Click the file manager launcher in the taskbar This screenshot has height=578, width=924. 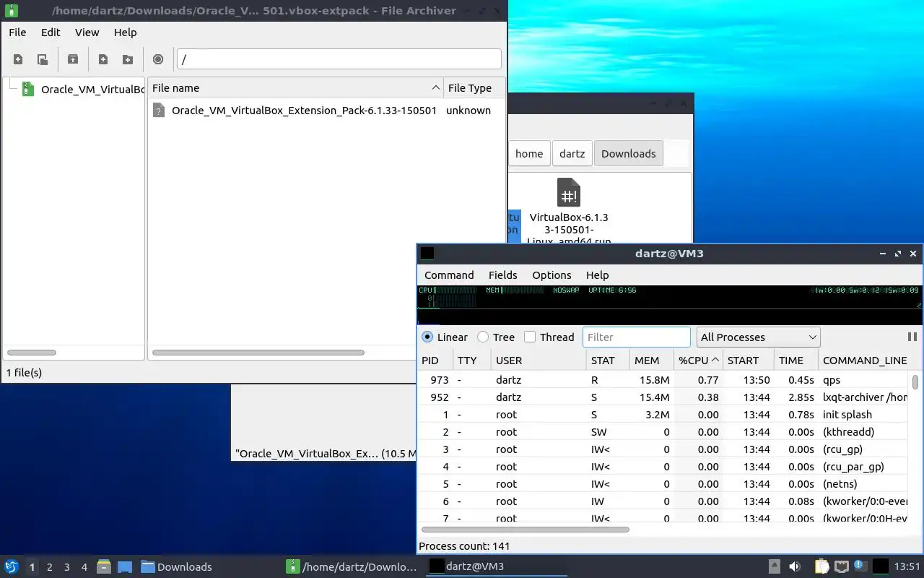[x=104, y=566]
